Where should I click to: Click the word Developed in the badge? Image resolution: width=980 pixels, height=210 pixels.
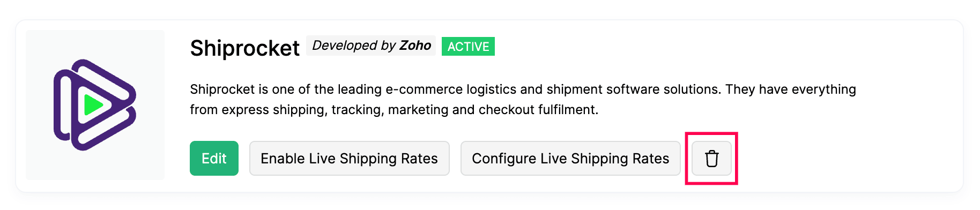click(337, 46)
